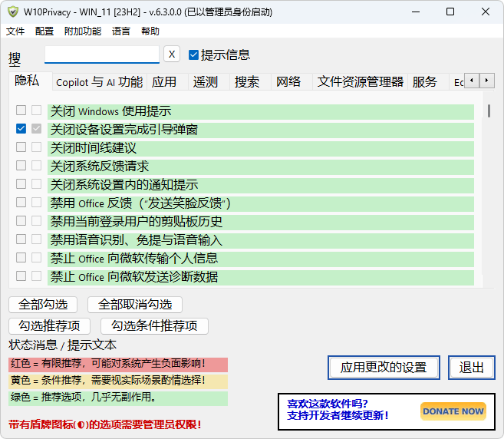
Task: Check the first box for 禁用当前登录用户的剪贴板历史
Action: pos(21,220)
